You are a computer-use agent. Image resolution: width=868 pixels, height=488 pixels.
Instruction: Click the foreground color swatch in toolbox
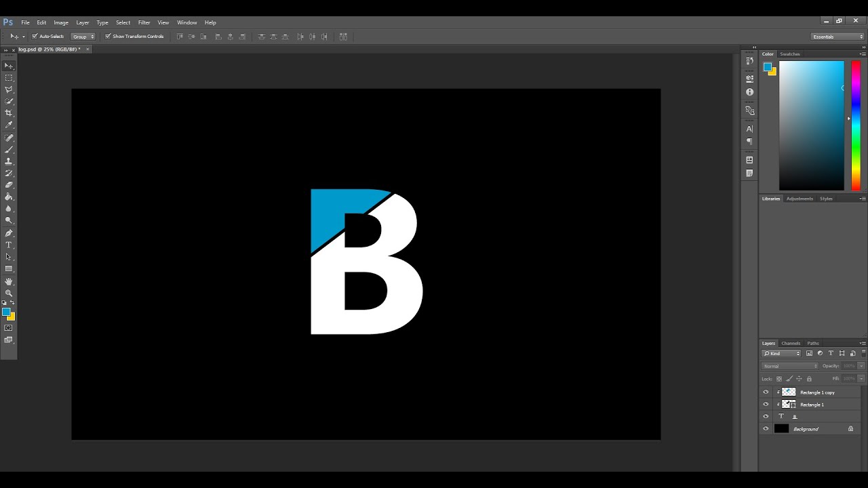pos(6,312)
